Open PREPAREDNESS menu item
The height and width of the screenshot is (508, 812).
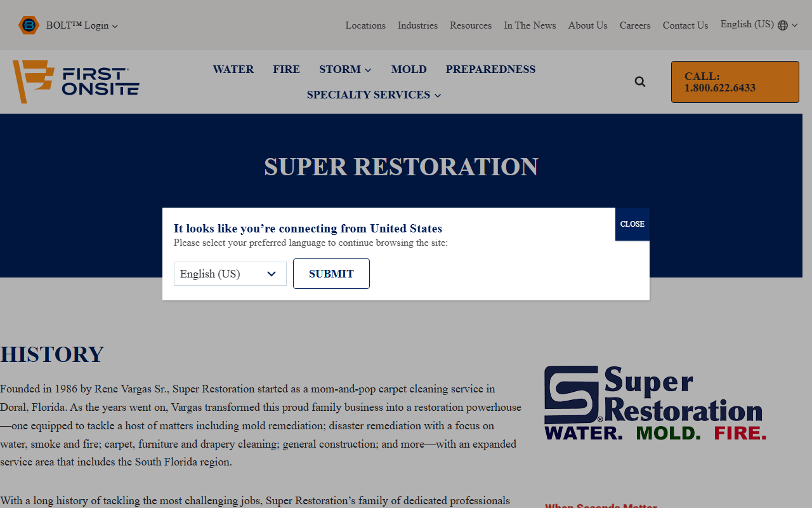[490, 69]
